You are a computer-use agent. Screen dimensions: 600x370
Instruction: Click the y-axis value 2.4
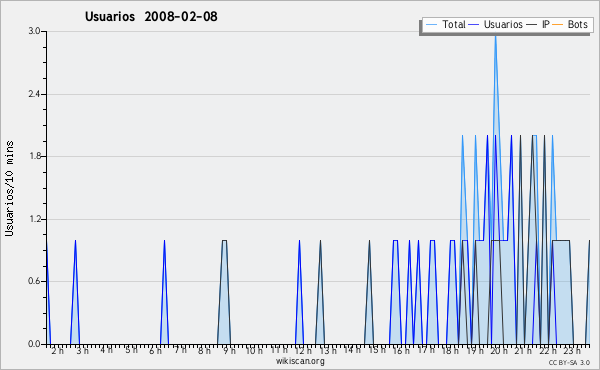(x=34, y=94)
